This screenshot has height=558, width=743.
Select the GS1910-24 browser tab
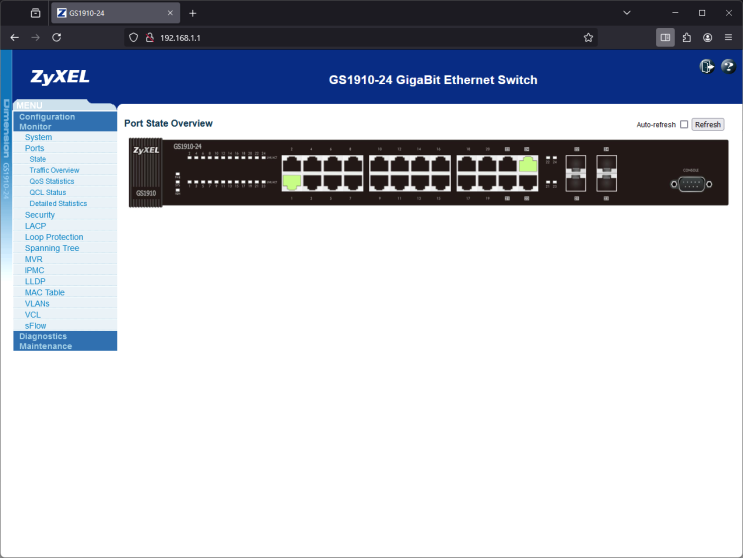[115, 13]
